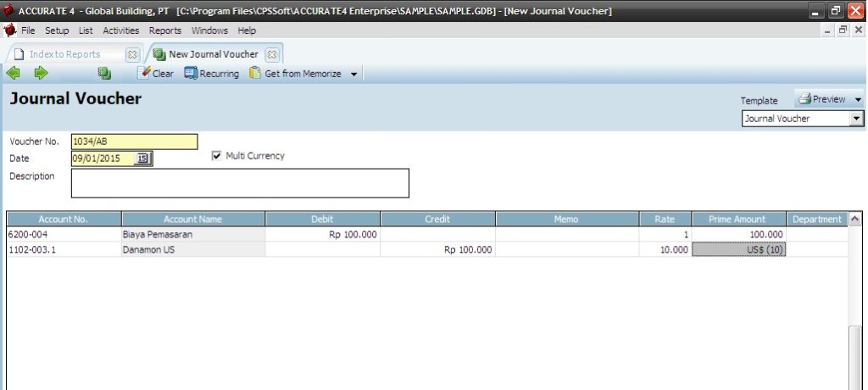Switch to the New Journal Voucher tab
Screen dimensions: 868x390
tap(213, 54)
